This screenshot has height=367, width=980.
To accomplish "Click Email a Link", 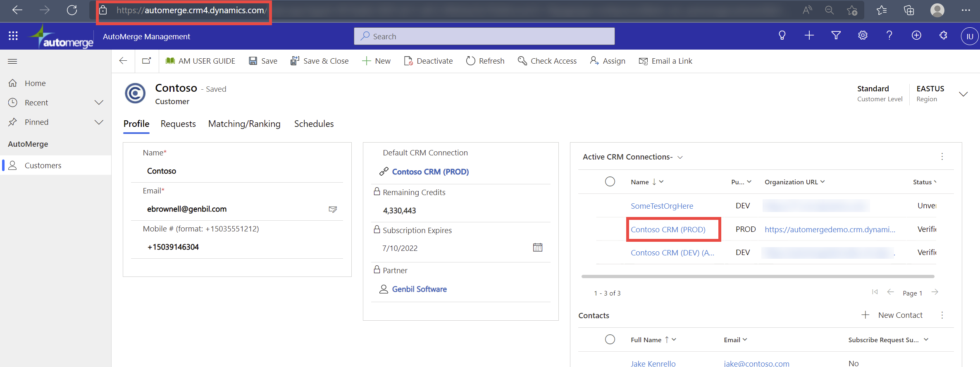I will tap(665, 61).
